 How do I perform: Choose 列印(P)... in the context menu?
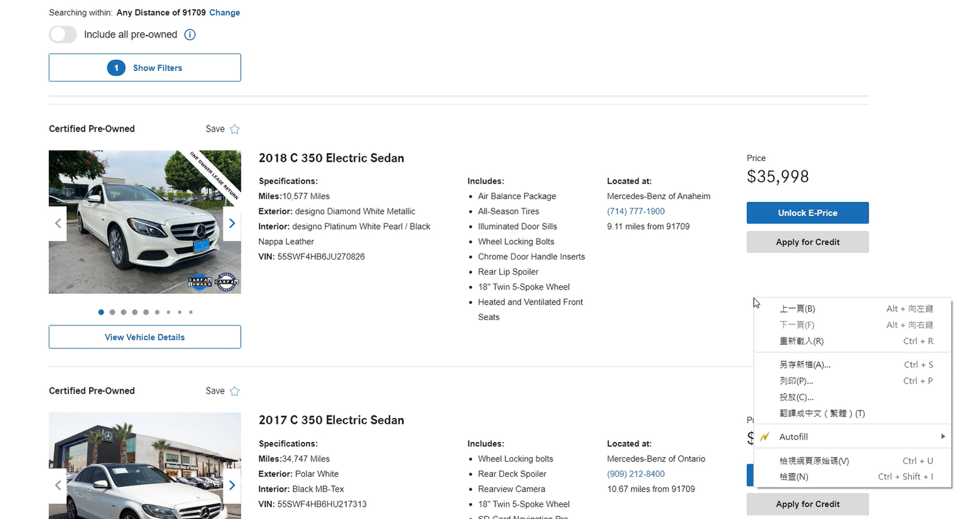coord(796,381)
